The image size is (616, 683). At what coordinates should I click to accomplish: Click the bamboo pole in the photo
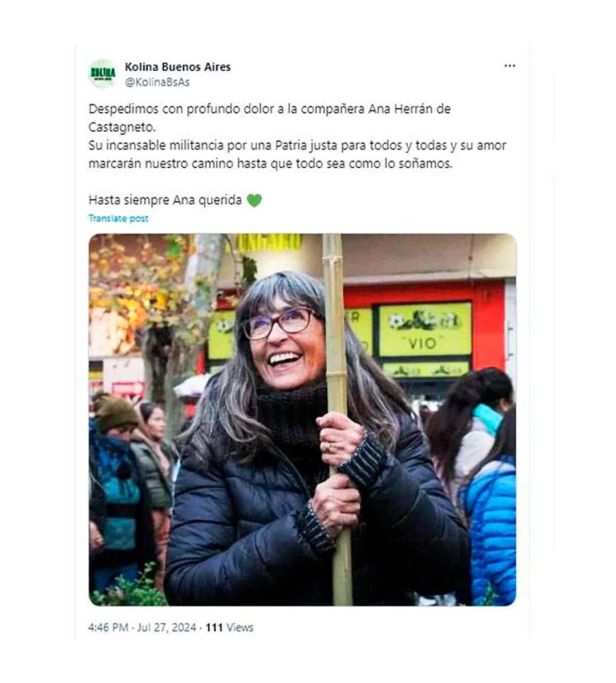[x=338, y=419]
